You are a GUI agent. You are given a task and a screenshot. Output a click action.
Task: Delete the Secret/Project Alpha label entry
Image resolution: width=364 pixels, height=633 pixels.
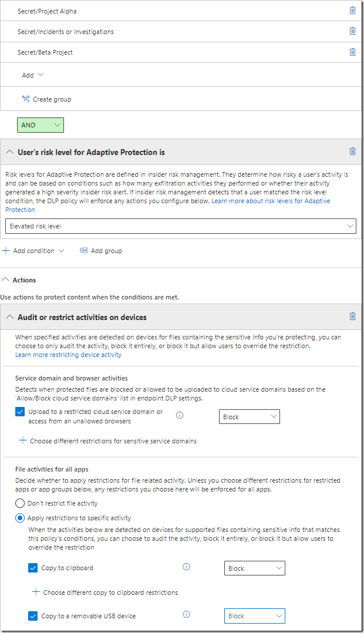pyautogui.click(x=352, y=11)
